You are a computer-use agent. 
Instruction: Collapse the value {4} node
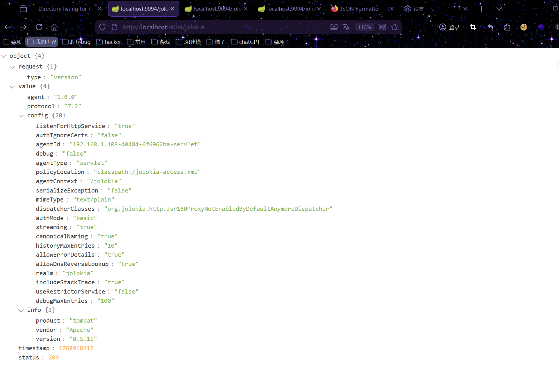(12, 87)
